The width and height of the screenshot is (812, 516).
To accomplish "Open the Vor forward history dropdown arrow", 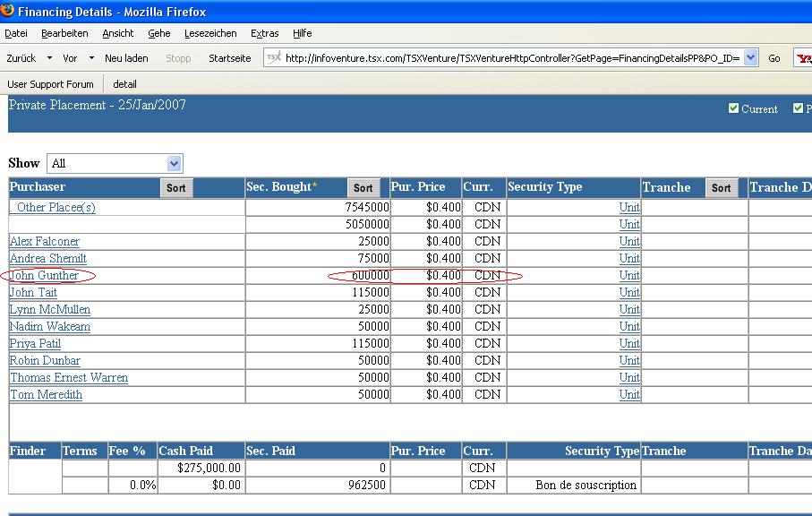I will pyautogui.click(x=91, y=58).
